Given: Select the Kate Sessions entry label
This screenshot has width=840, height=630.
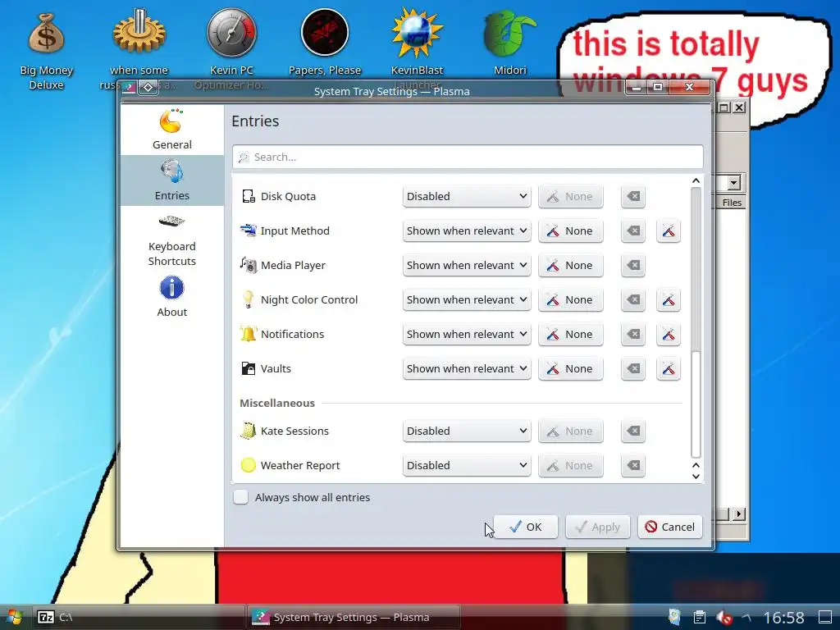Looking at the screenshot, I should pyautogui.click(x=294, y=431).
